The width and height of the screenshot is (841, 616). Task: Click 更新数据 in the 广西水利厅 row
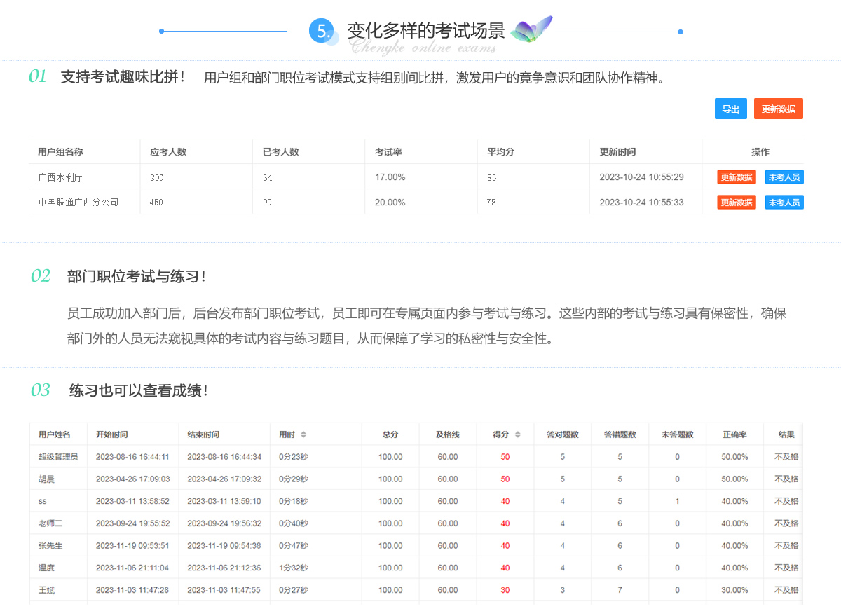(736, 177)
